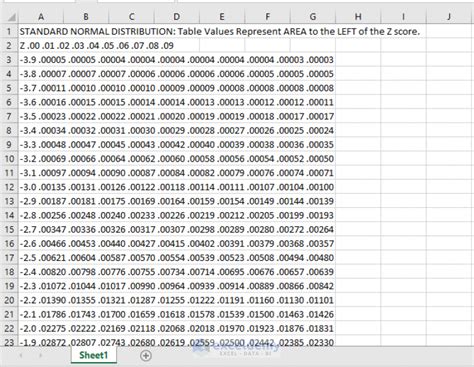Click the row beginning with -3.1
This screenshot has height=367, width=474.
tap(177, 173)
